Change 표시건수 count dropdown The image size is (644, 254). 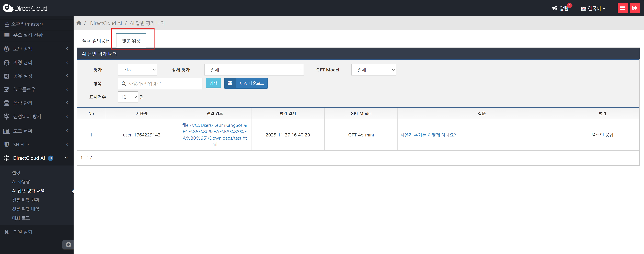coord(128,97)
